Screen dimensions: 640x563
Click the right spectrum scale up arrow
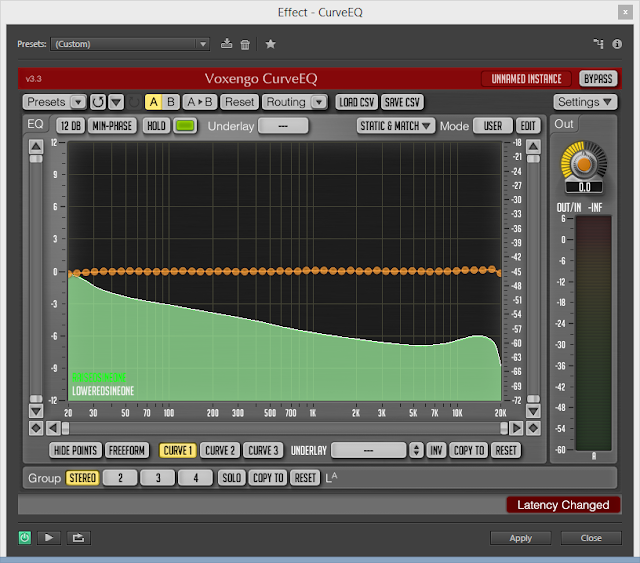(x=533, y=146)
